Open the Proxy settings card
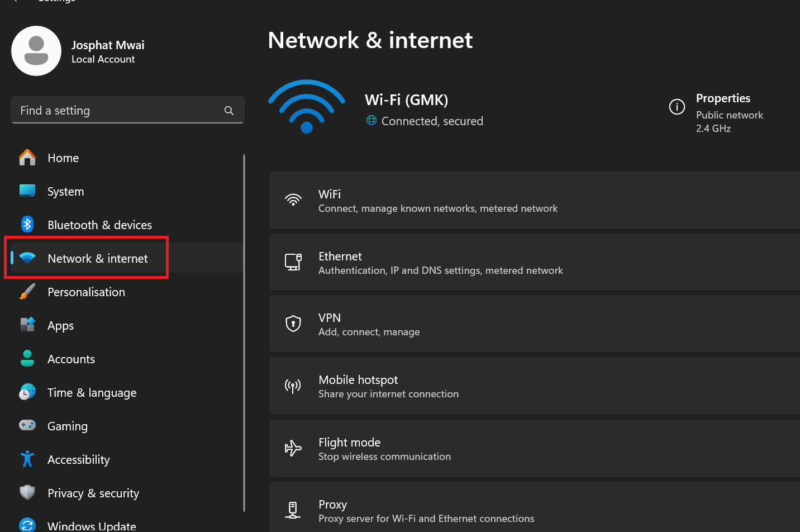This screenshot has width=800, height=532. coord(535,507)
